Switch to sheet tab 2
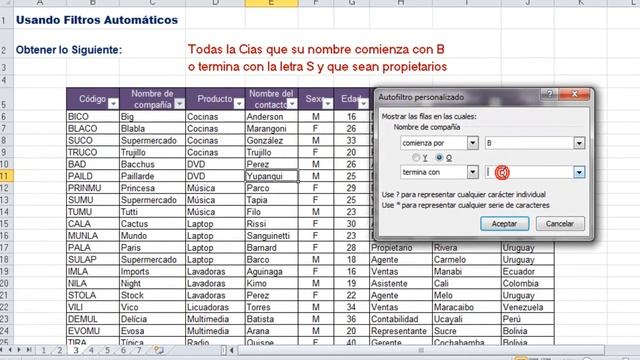Viewport: 640px width, 360px height. coord(60,350)
